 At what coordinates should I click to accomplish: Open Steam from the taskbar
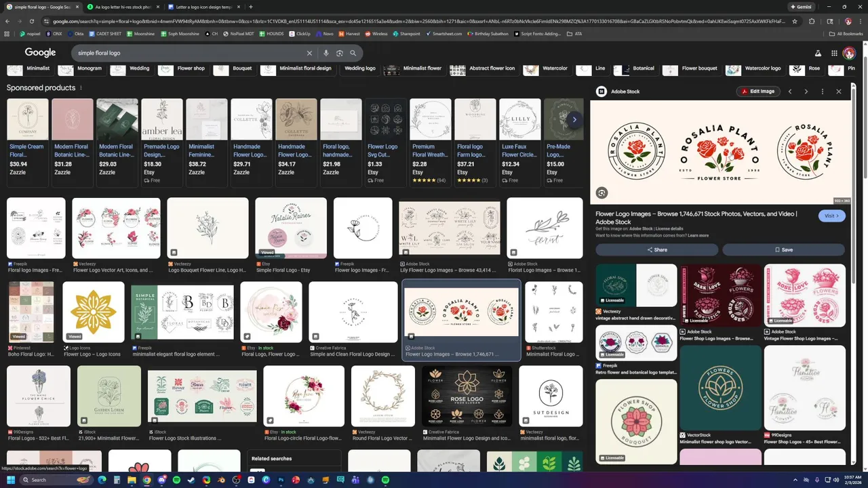191,480
